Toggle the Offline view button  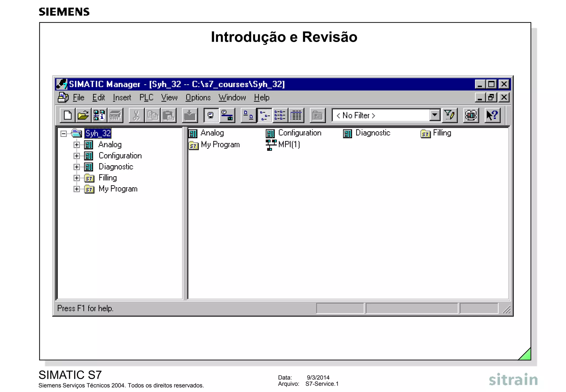[x=211, y=115]
